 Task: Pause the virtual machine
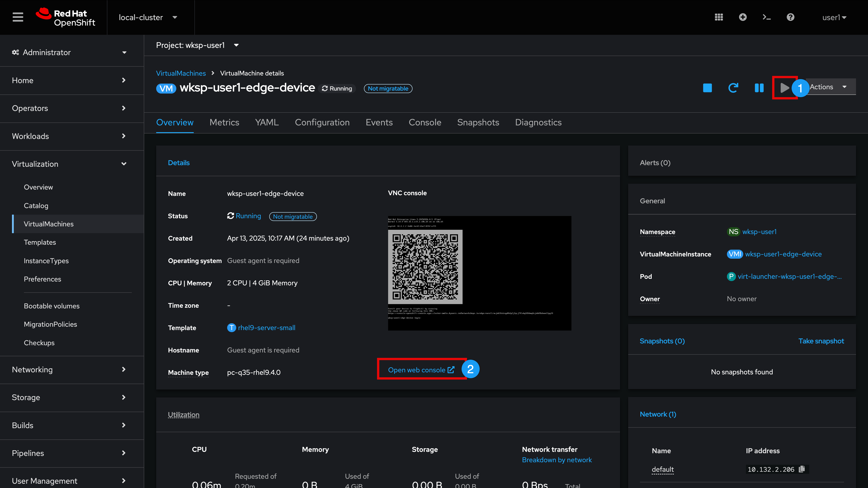coord(759,88)
